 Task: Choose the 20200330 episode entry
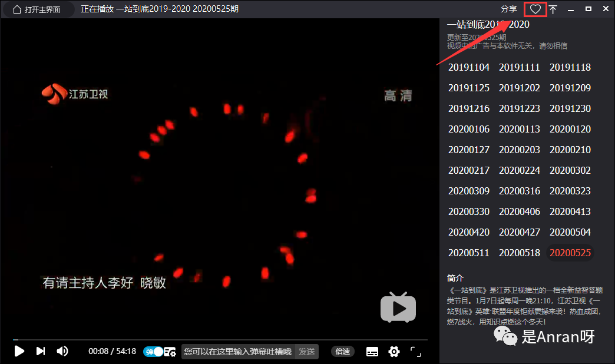tap(469, 212)
